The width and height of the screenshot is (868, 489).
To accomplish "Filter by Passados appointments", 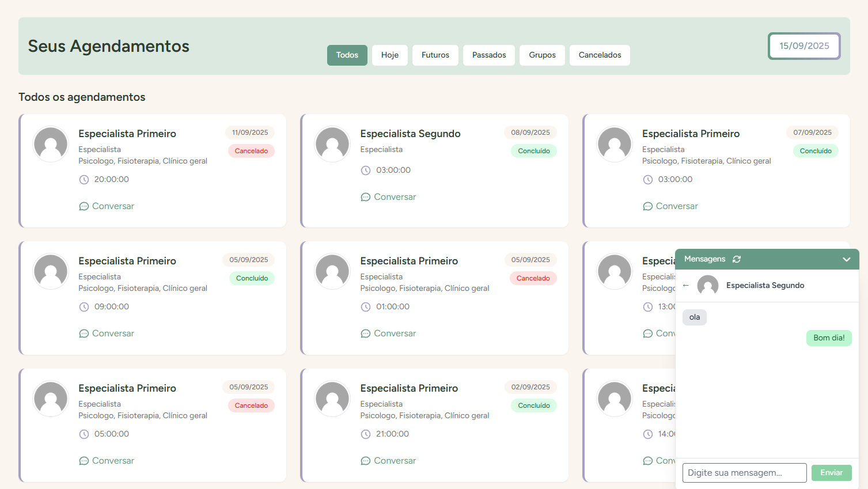I will coord(489,55).
